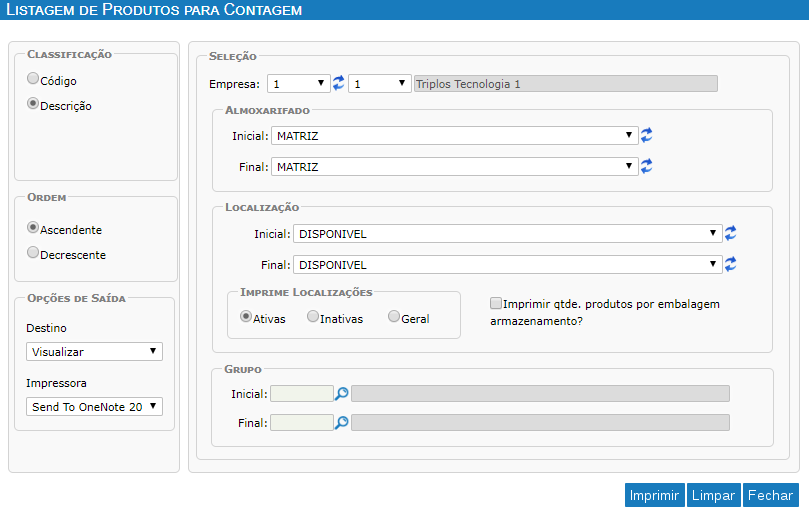
Task: Choose Ascendente order
Action: coord(33,228)
